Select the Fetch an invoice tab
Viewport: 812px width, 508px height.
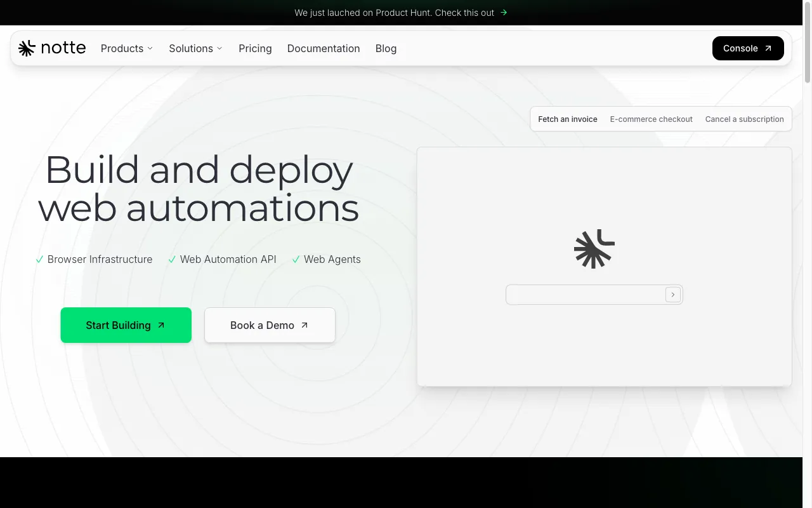point(568,119)
